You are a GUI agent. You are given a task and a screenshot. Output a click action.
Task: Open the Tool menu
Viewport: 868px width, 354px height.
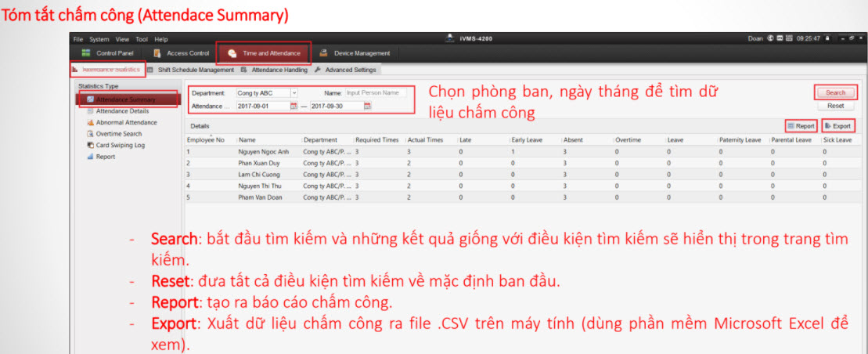pyautogui.click(x=141, y=39)
